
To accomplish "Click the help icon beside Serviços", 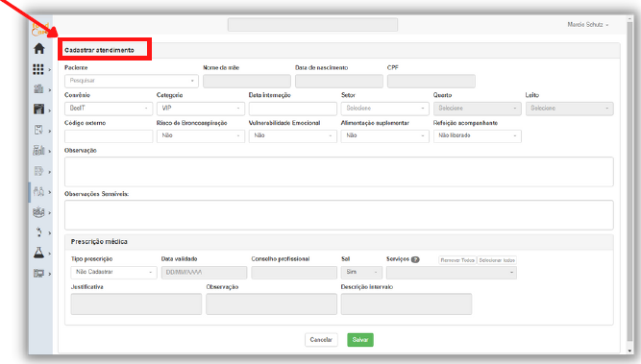I will tap(415, 259).
